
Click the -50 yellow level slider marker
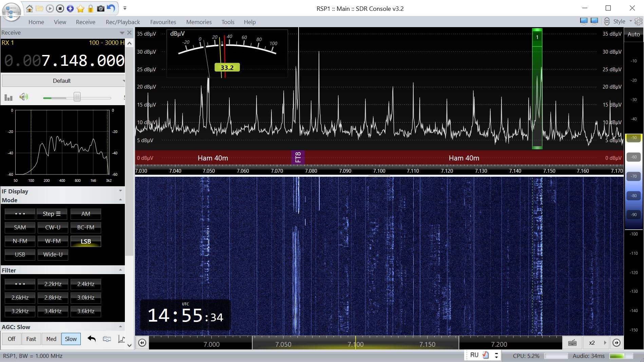coord(633,138)
